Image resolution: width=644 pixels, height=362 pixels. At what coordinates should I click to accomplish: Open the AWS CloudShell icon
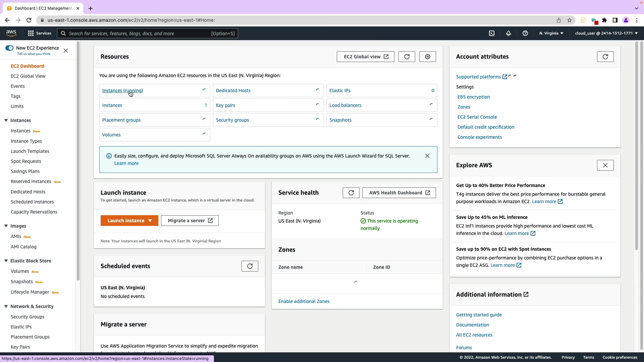click(x=492, y=33)
